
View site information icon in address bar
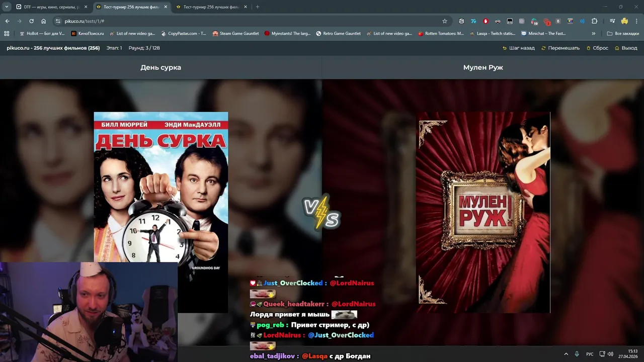click(x=58, y=21)
